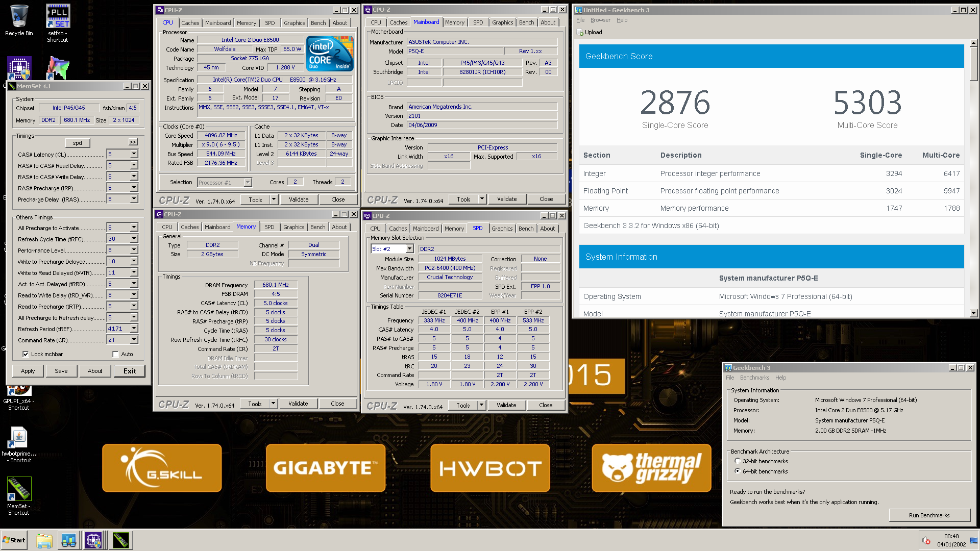Click the muted volume tray icon
The image size is (980, 551).
(x=926, y=541)
